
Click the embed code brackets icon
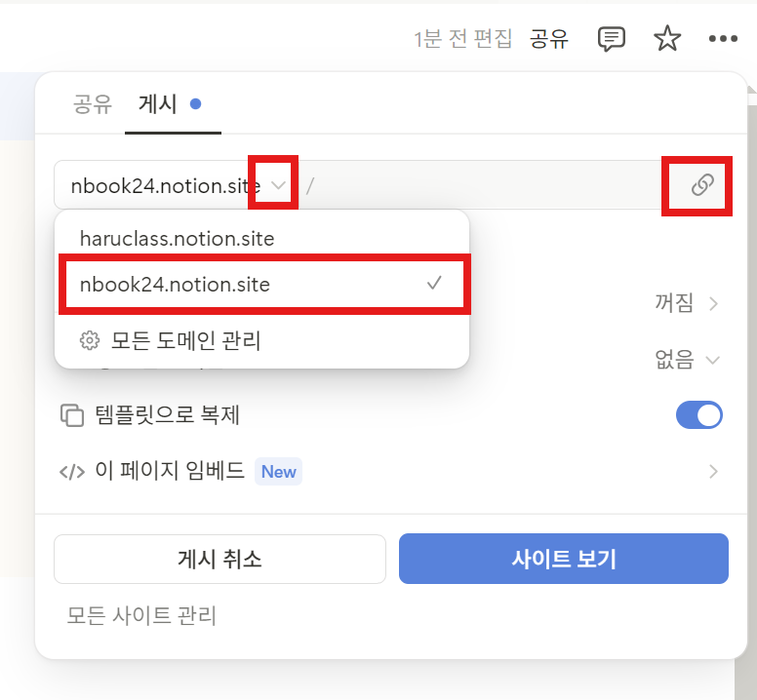click(x=72, y=472)
